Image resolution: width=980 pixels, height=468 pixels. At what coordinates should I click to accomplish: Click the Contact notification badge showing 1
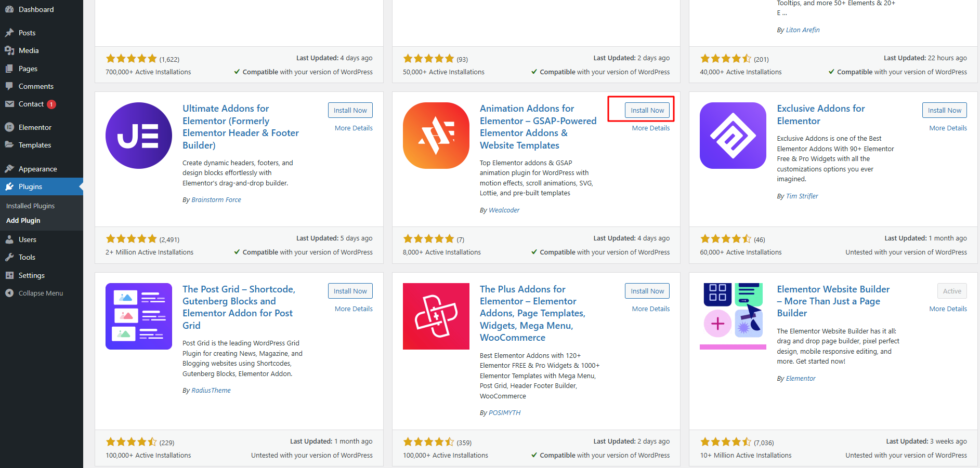point(51,104)
